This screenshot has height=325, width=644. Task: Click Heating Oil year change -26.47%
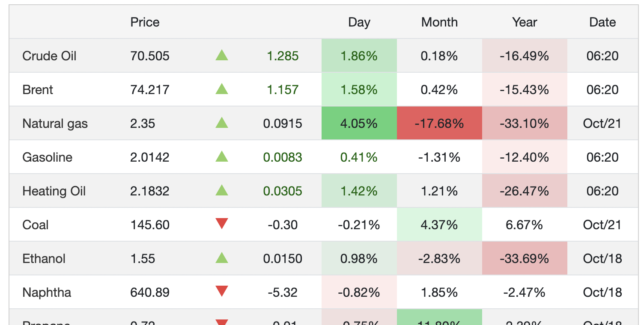[x=525, y=191]
